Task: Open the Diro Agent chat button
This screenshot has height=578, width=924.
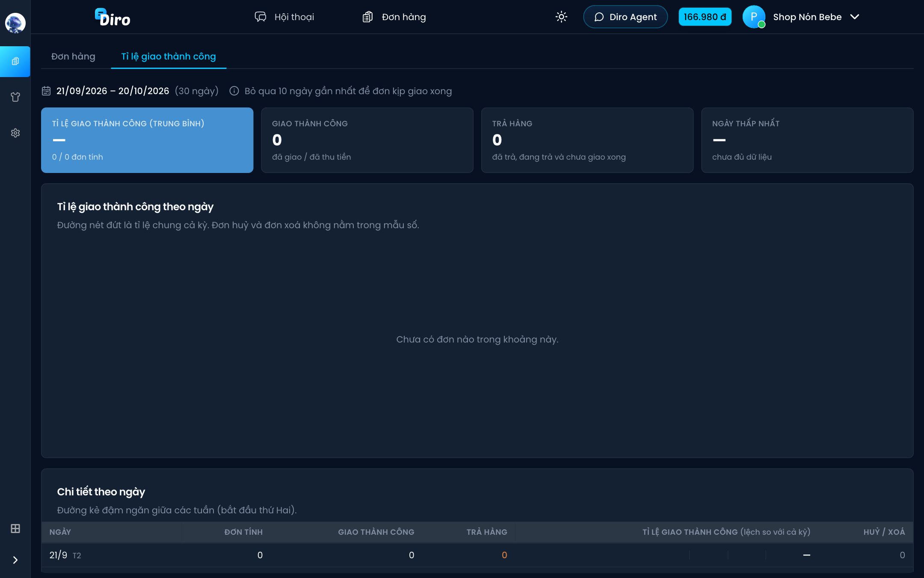Action: coord(625,17)
